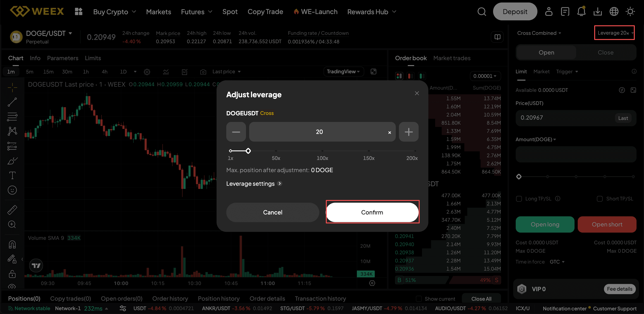Open the Leverage 20x dropdown
This screenshot has height=314, width=644.
click(x=614, y=33)
